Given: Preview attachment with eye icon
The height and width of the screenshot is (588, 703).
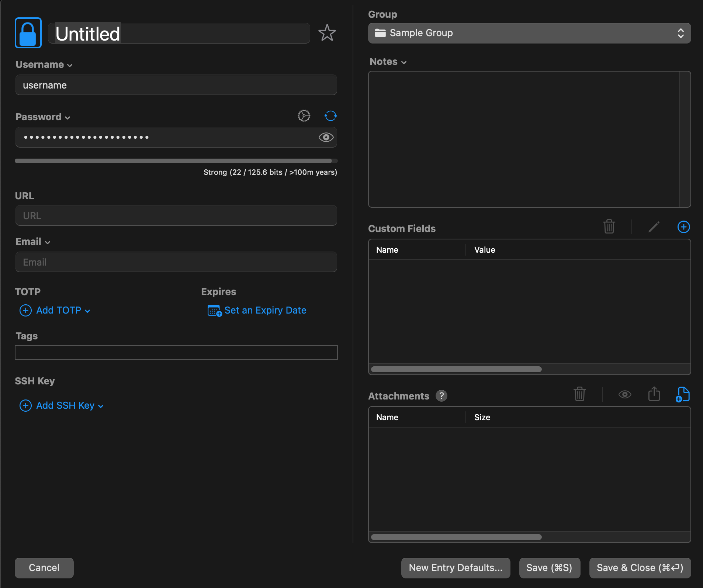Looking at the screenshot, I should pyautogui.click(x=624, y=394).
